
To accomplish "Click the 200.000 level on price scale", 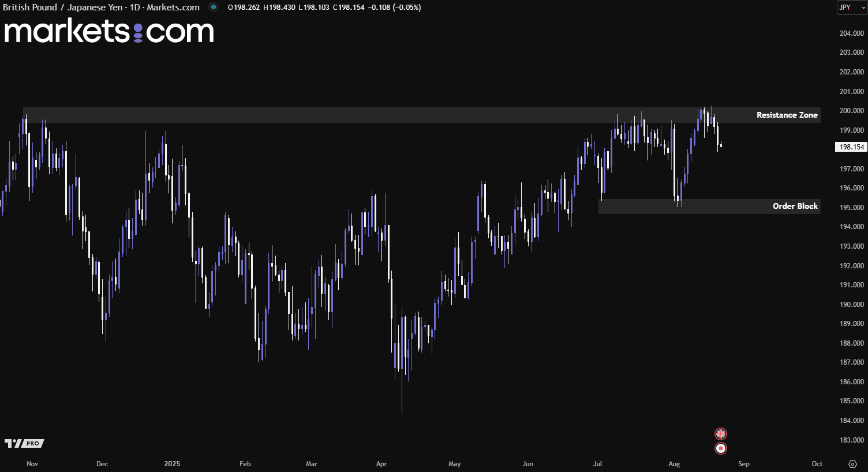I will (x=851, y=111).
